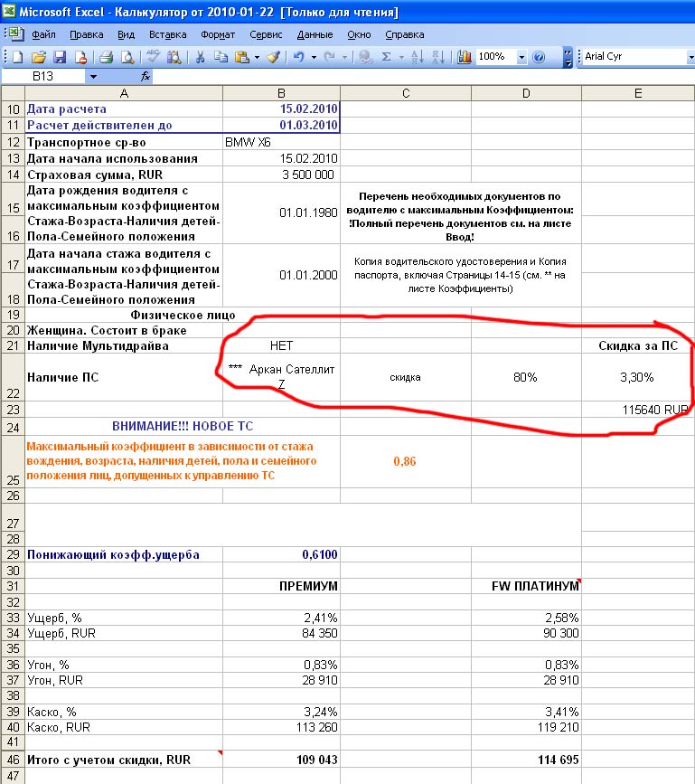
Task: Open Print Preview magnifier icon
Action: point(127,57)
